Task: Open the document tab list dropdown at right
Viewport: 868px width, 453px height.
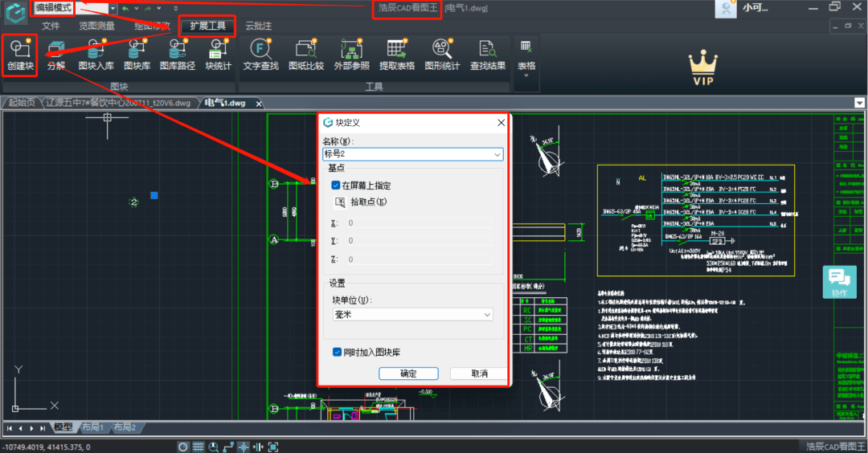Action: (859, 103)
